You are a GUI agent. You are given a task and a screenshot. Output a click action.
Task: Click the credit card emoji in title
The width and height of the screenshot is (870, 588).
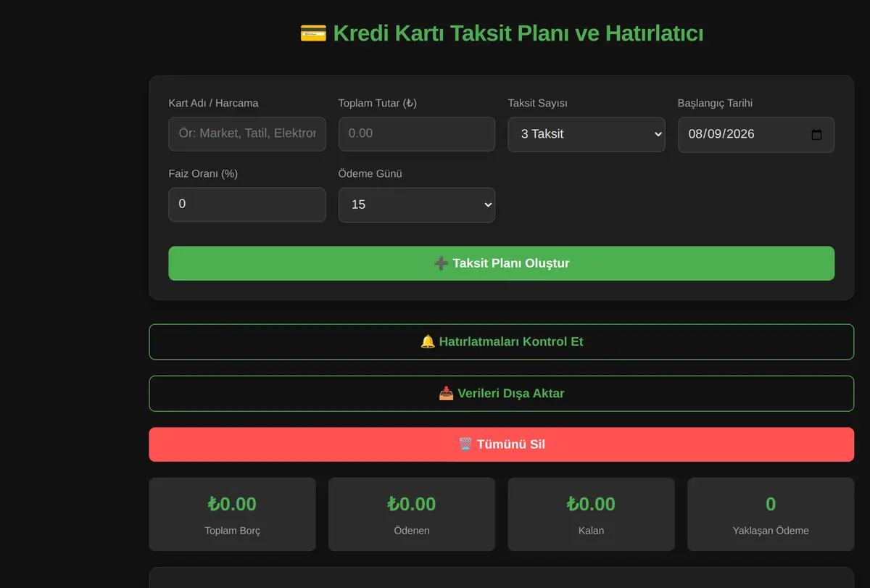click(313, 33)
